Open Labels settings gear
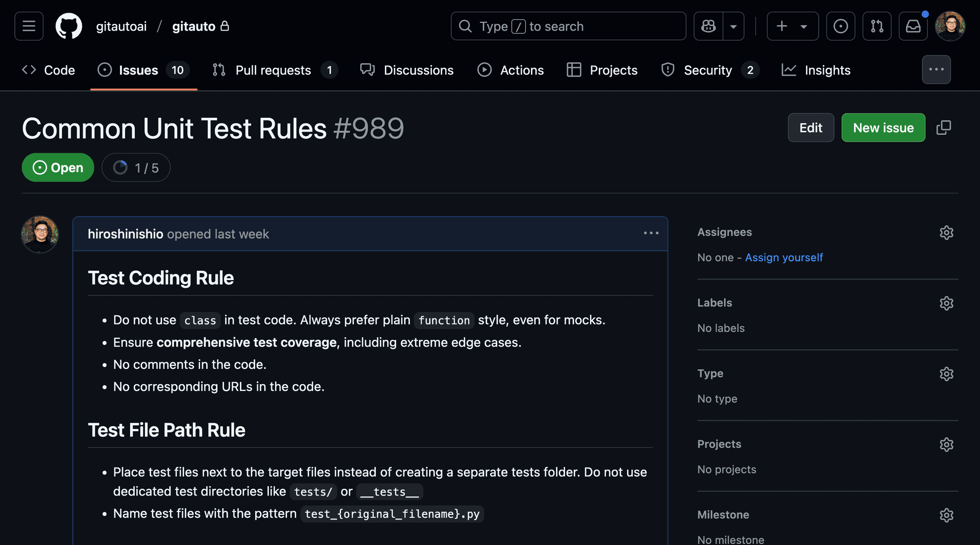Image resolution: width=980 pixels, height=545 pixels. click(946, 303)
